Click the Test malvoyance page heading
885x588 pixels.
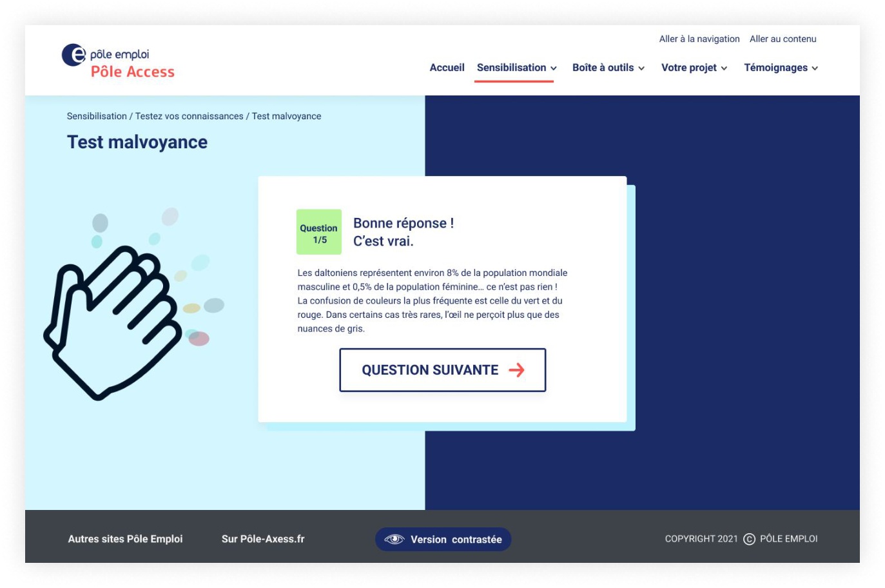(137, 142)
